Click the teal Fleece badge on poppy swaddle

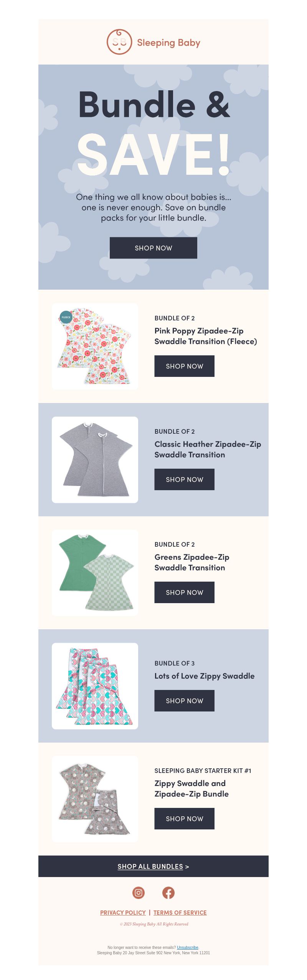coord(66,317)
